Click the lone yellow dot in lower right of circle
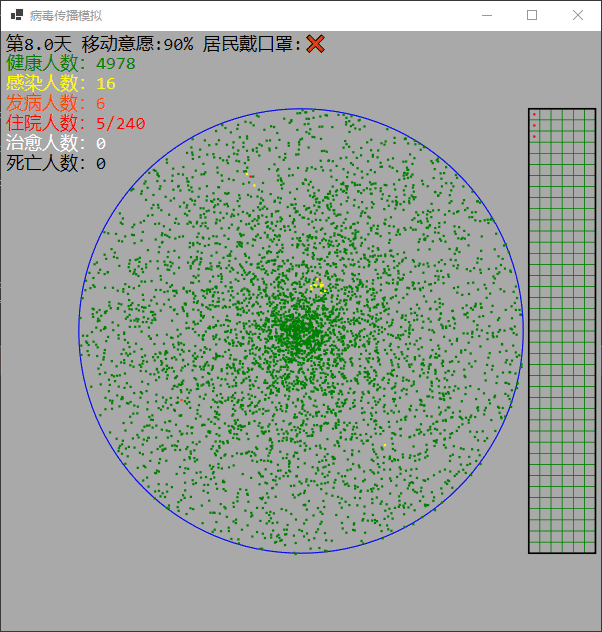Screen dimensions: 602x632 tap(385, 445)
